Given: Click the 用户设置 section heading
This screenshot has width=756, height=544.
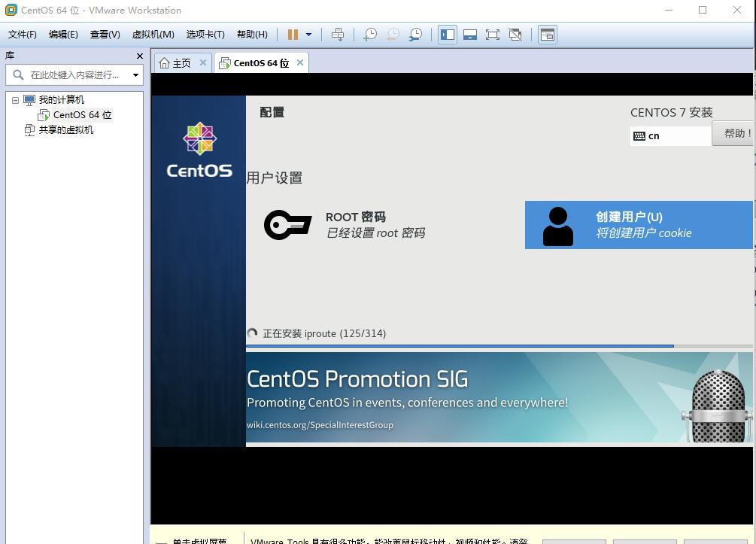Looking at the screenshot, I should pos(275,178).
